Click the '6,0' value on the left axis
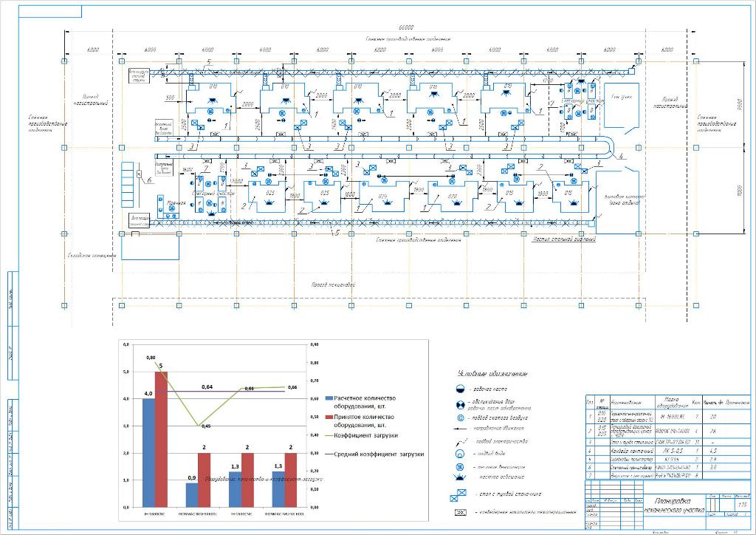 [x=126, y=344]
